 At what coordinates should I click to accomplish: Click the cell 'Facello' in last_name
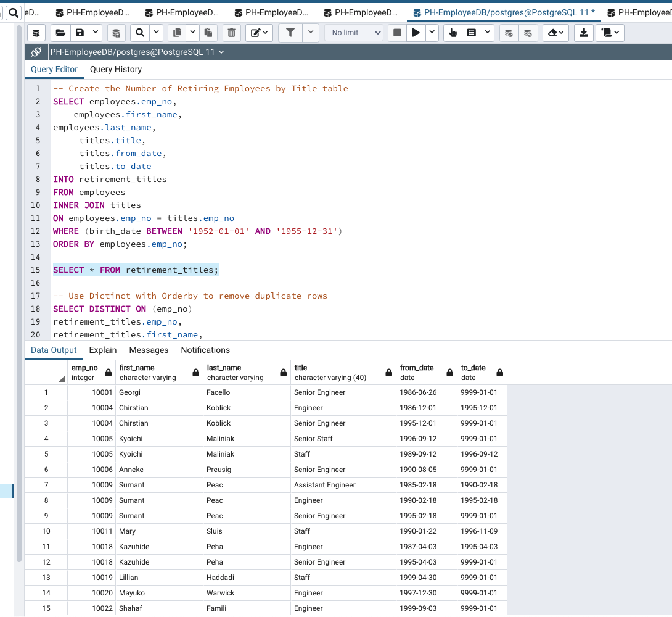pos(247,392)
